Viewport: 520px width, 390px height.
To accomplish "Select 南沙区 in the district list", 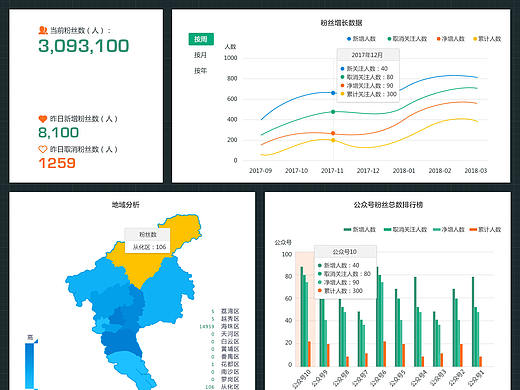I will (x=230, y=372).
